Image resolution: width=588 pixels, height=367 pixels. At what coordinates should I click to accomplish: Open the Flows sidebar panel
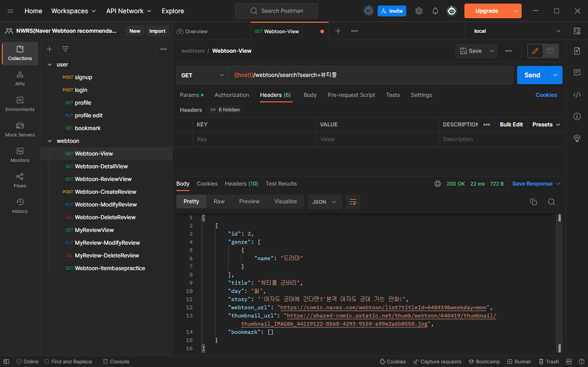20,181
